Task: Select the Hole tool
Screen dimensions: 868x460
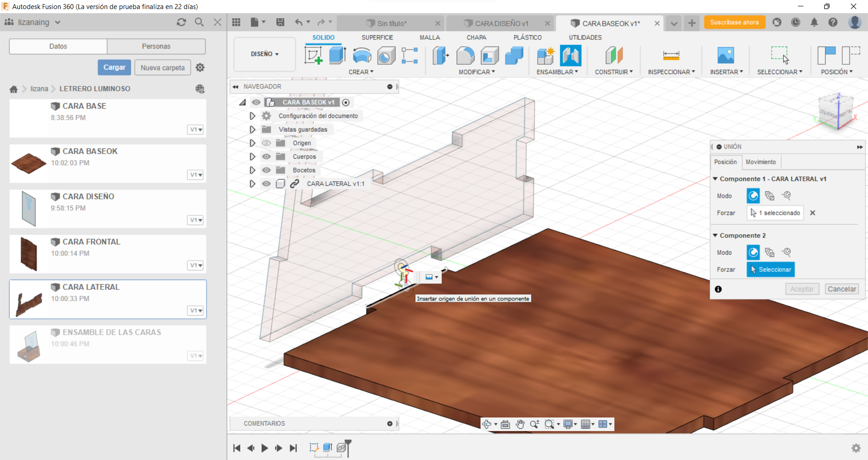Action: [x=386, y=56]
